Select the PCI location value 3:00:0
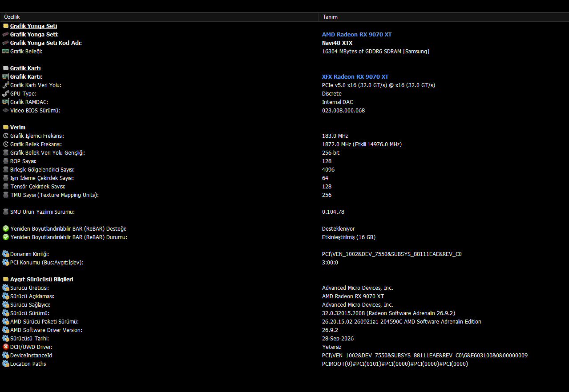The height and width of the screenshot is (392, 569). (x=330, y=263)
